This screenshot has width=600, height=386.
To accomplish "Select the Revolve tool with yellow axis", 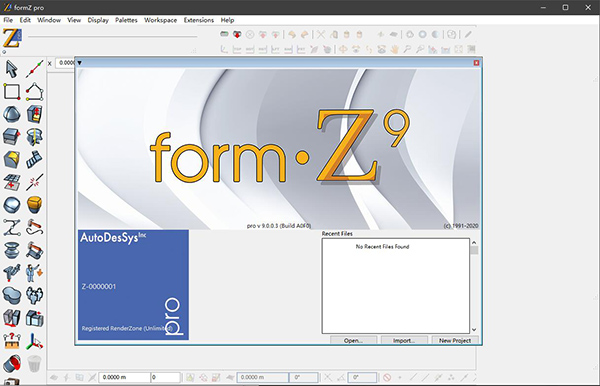I will coord(34,137).
